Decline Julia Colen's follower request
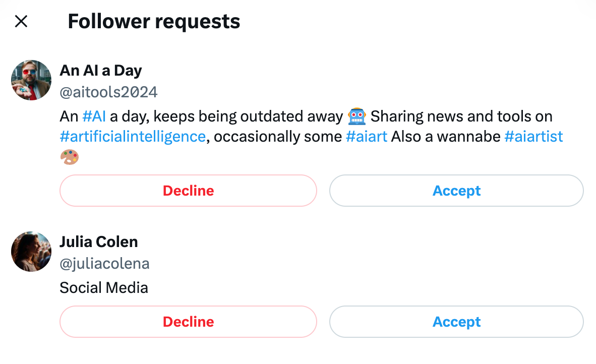Image resolution: width=596 pixels, height=364 pixels. click(x=188, y=322)
